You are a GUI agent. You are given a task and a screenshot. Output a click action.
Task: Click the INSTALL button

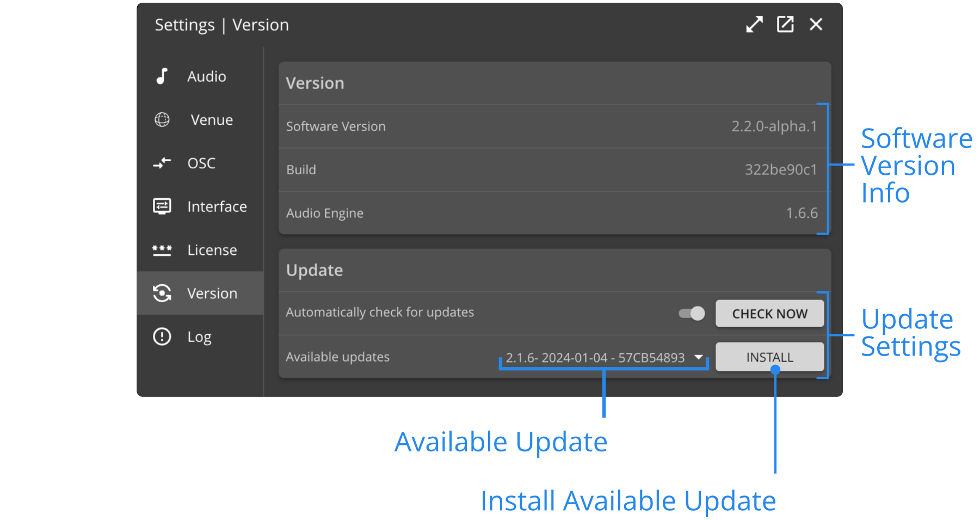click(769, 357)
